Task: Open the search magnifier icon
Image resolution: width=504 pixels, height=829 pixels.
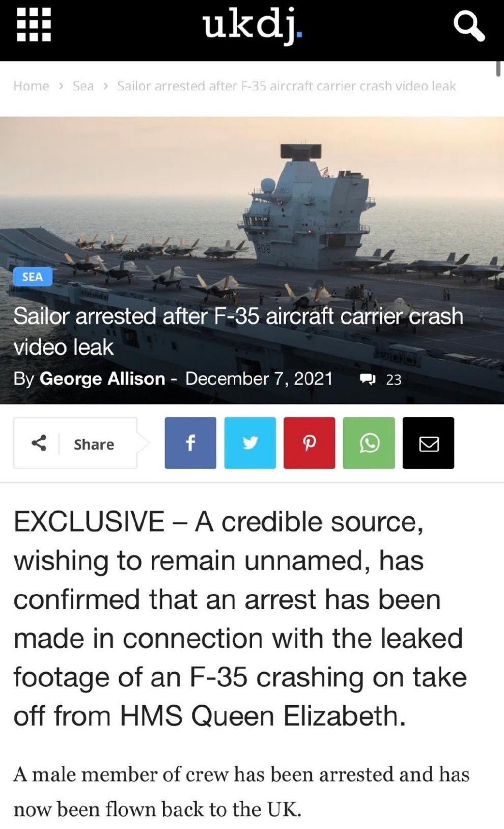Action: point(469,26)
